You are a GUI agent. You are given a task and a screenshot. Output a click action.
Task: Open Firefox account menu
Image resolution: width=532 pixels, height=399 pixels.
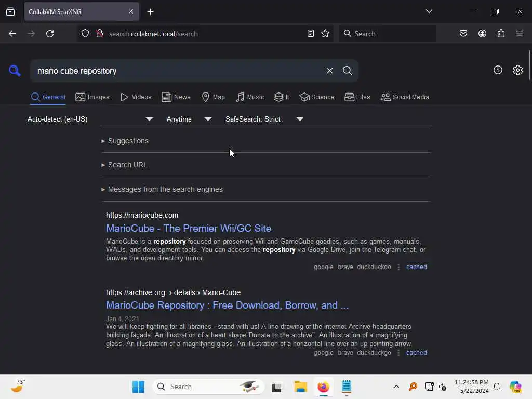tap(482, 34)
